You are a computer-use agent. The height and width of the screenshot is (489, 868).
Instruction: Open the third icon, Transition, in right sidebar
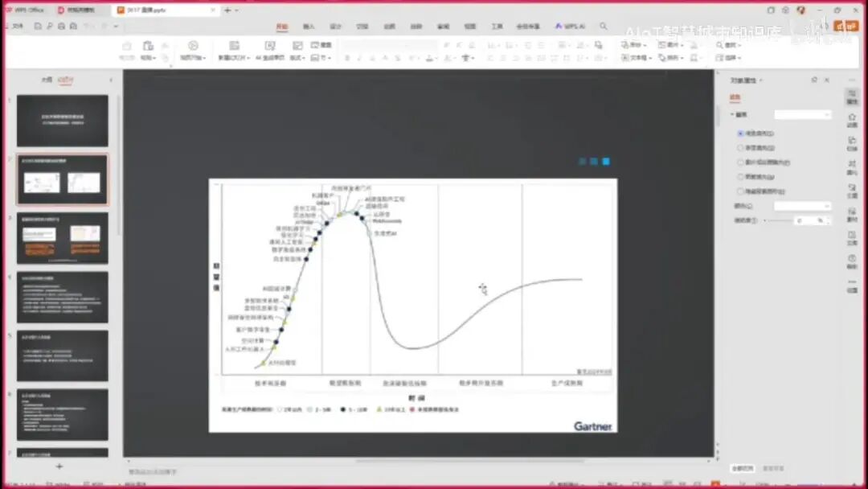point(852,143)
